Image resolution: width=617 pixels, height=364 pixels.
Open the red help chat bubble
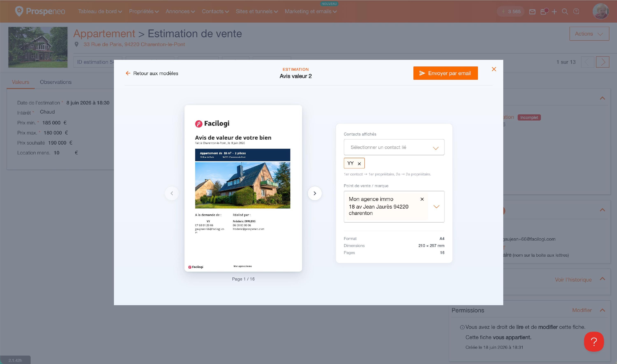coord(594,342)
